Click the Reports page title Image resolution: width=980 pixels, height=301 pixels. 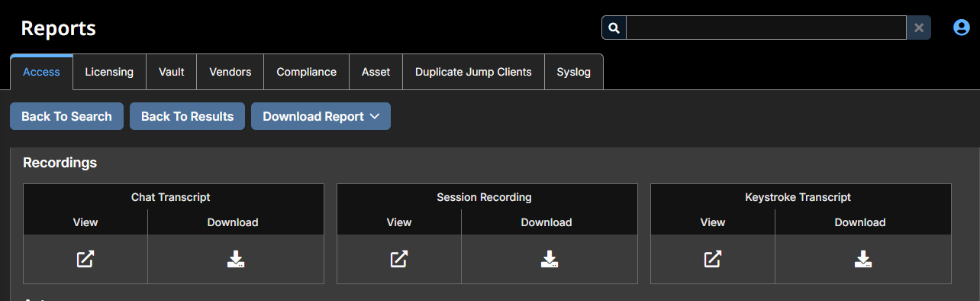pos(58,28)
